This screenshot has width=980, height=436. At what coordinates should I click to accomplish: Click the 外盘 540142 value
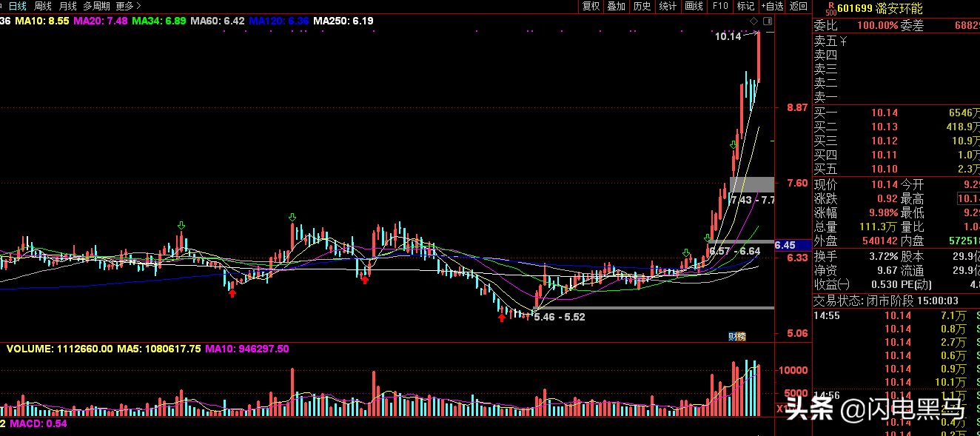(x=882, y=241)
